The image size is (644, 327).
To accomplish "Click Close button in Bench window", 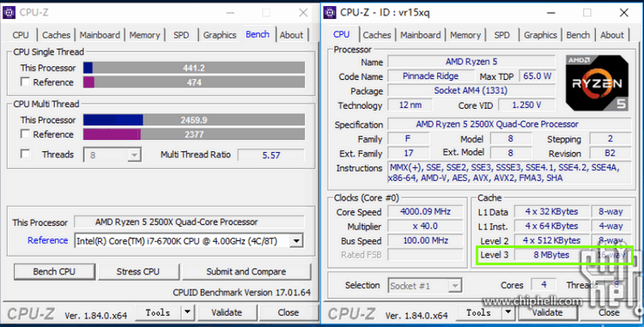I will click(x=289, y=312).
